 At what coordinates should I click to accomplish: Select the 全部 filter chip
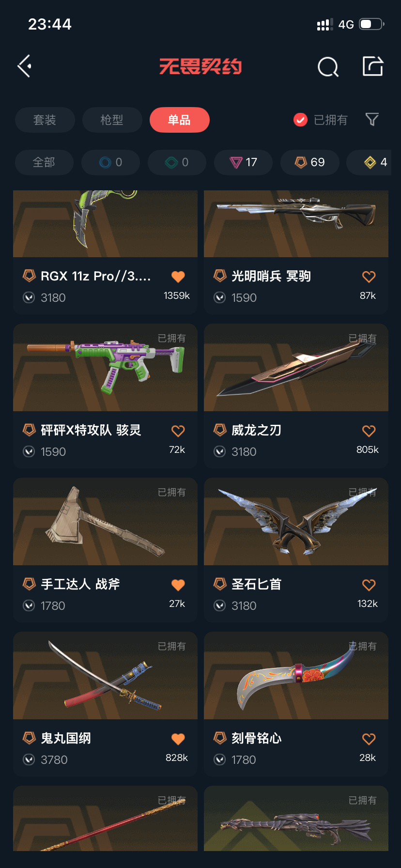tap(44, 162)
